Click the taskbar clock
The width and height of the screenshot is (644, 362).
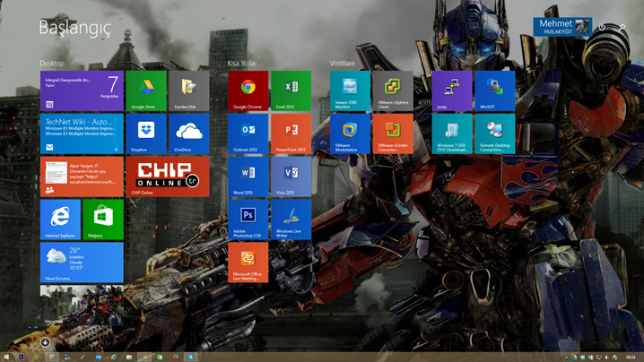click(631, 358)
